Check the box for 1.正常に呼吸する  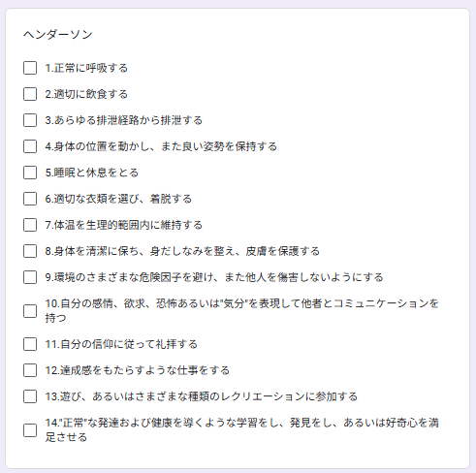point(30,68)
